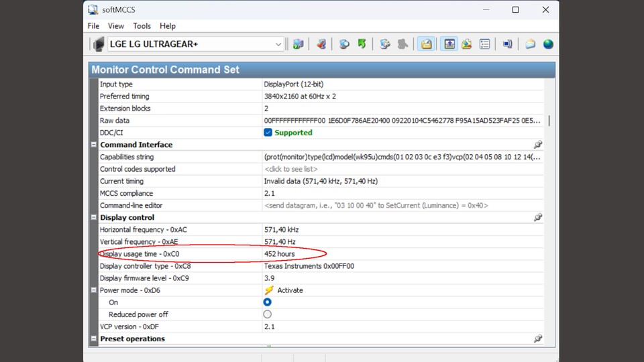Click the "Invalid data (571,40 kHz, 571,40 Hz)" value

click(x=321, y=181)
